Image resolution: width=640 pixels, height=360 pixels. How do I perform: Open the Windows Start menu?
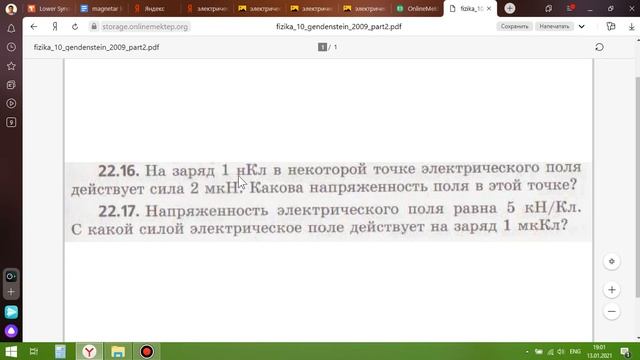click(11, 351)
